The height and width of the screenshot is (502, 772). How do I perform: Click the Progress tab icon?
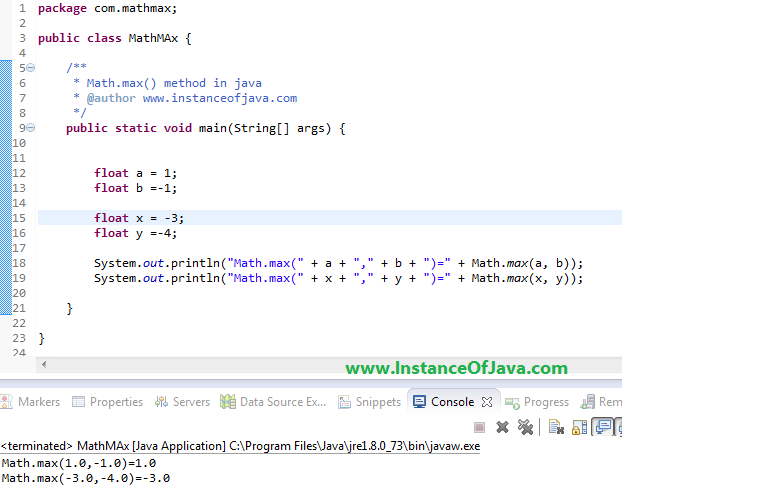pos(512,403)
